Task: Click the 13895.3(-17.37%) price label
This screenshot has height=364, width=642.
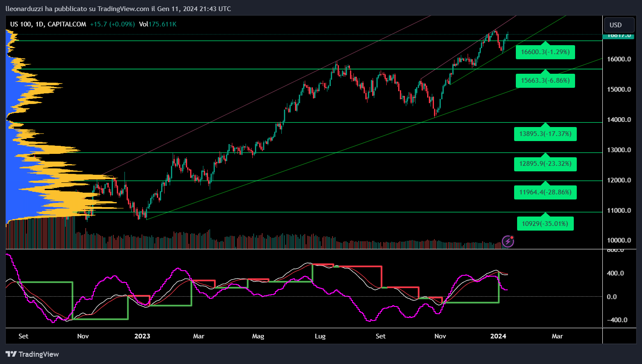Action: (545, 134)
